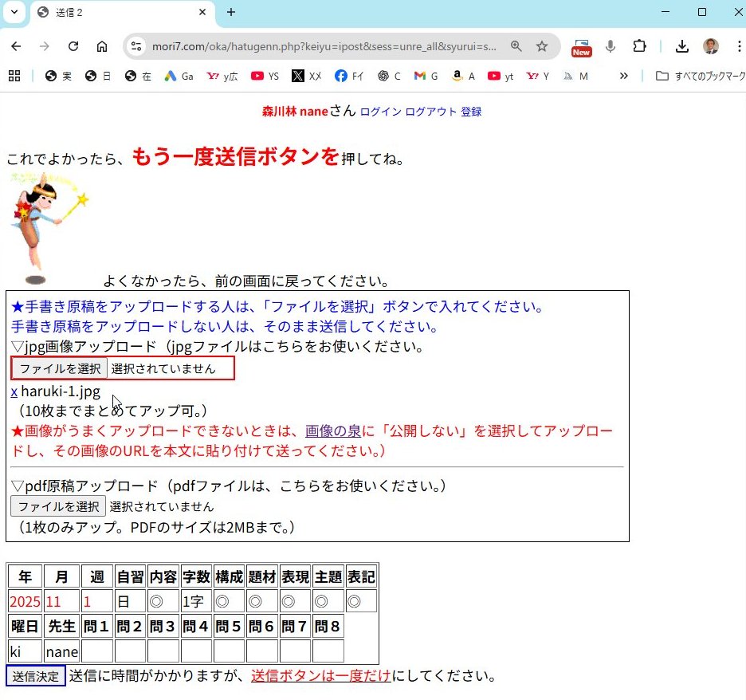
Task: Open the browser downloads icon
Action: pyautogui.click(x=681, y=46)
